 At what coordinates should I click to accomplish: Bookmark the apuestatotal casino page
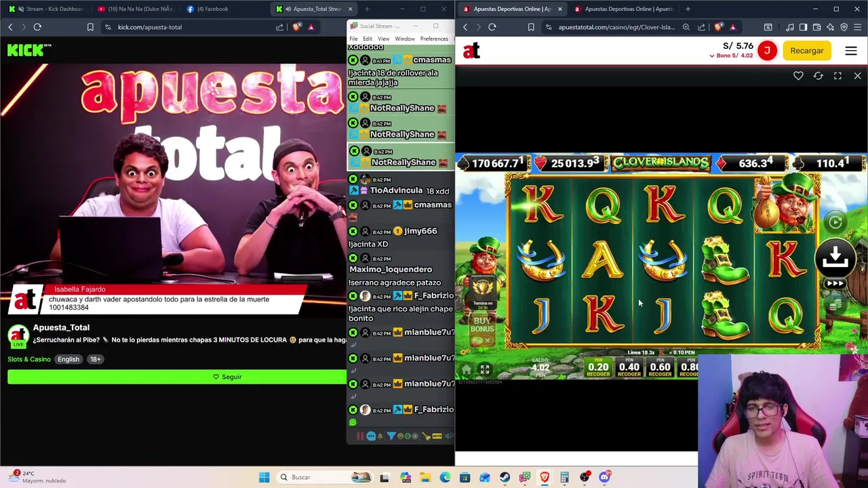(x=531, y=27)
